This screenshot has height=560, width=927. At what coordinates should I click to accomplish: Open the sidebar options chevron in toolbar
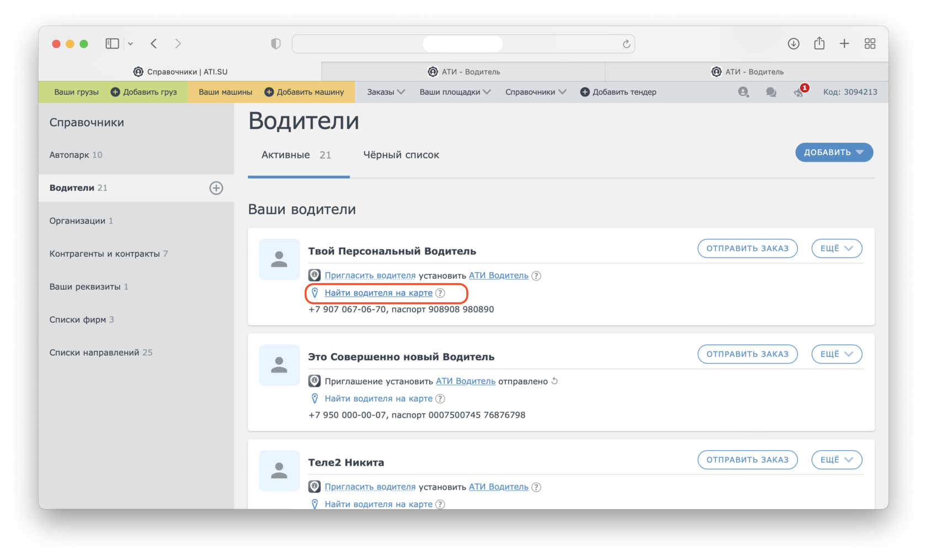pyautogui.click(x=131, y=44)
